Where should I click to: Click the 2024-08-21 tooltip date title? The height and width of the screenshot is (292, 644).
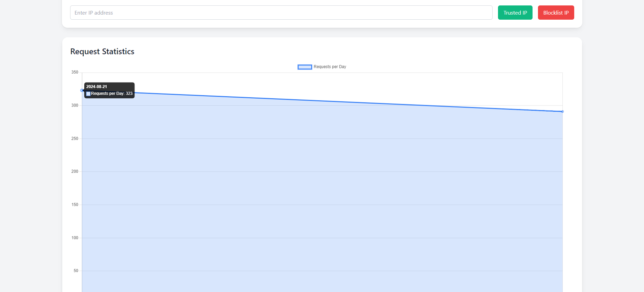[x=97, y=87]
